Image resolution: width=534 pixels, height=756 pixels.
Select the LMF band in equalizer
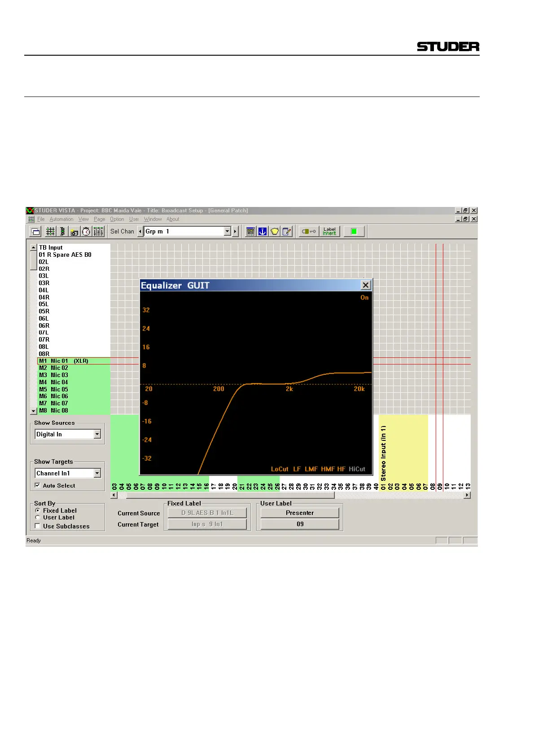311,469
